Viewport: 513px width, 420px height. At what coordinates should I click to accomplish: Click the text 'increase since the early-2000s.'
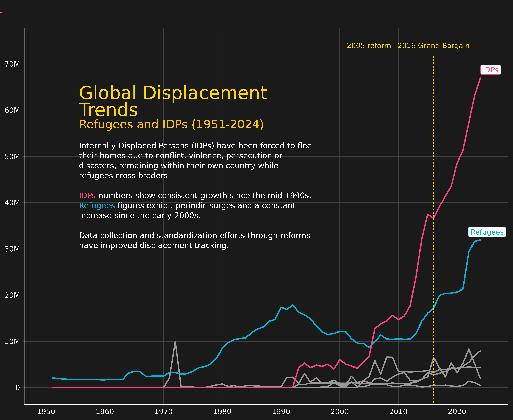pos(140,216)
